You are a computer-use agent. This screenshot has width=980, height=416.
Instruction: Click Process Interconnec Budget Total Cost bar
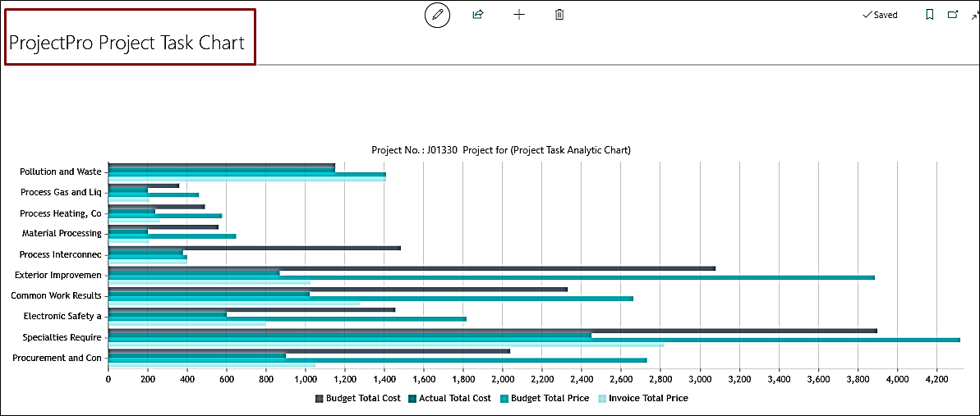coord(255,248)
